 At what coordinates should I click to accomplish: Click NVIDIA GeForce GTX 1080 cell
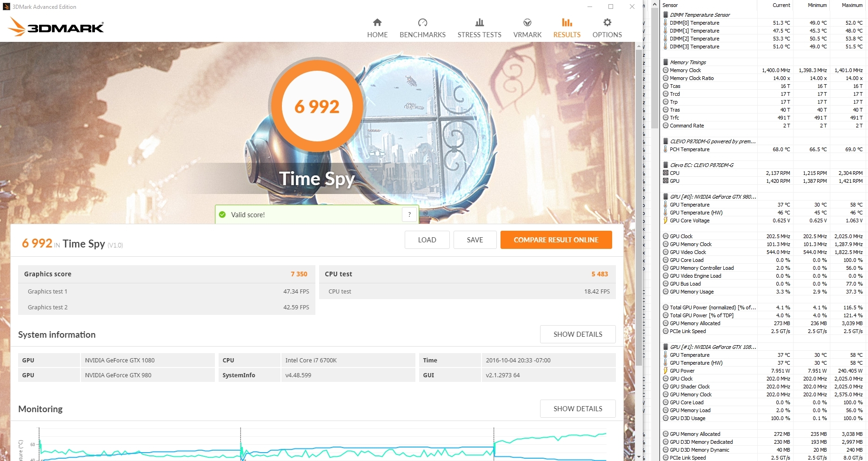148,360
